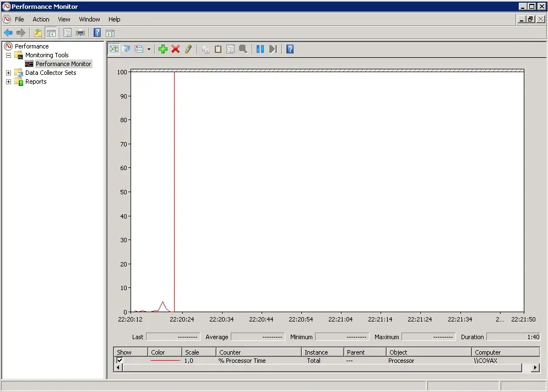
Task: Expand the Data Collector Sets node
Action: [x=8, y=73]
